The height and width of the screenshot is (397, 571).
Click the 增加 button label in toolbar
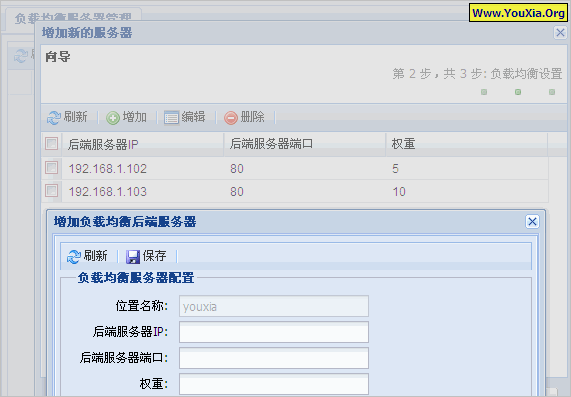[135, 117]
